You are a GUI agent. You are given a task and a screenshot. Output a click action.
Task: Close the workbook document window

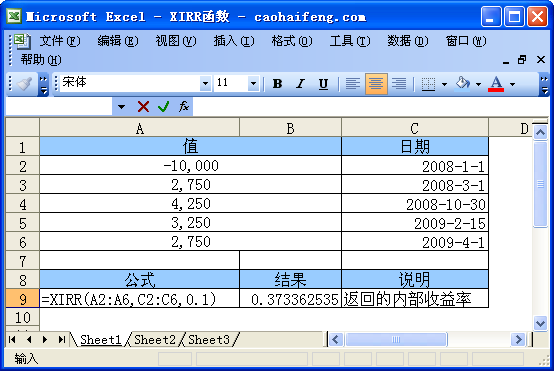[x=541, y=60]
